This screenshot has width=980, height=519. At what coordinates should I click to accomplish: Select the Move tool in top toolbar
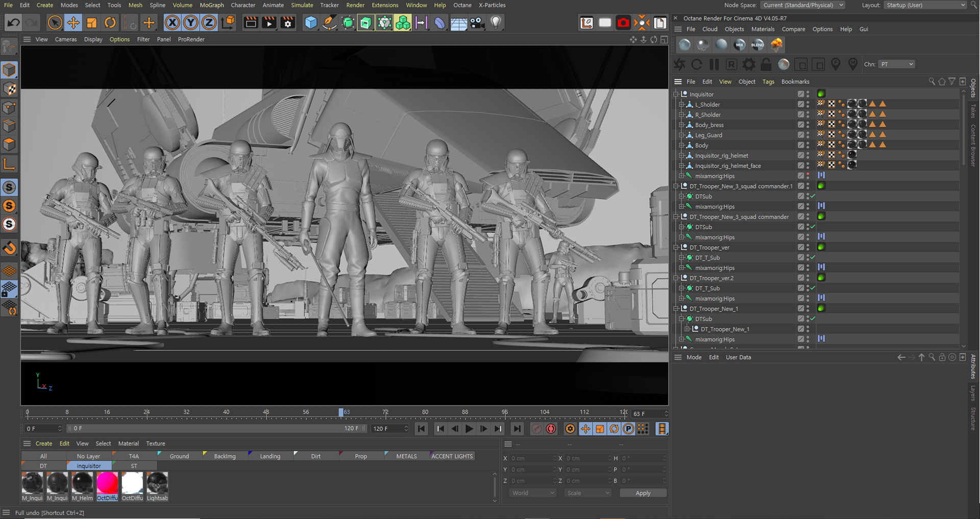click(x=73, y=22)
